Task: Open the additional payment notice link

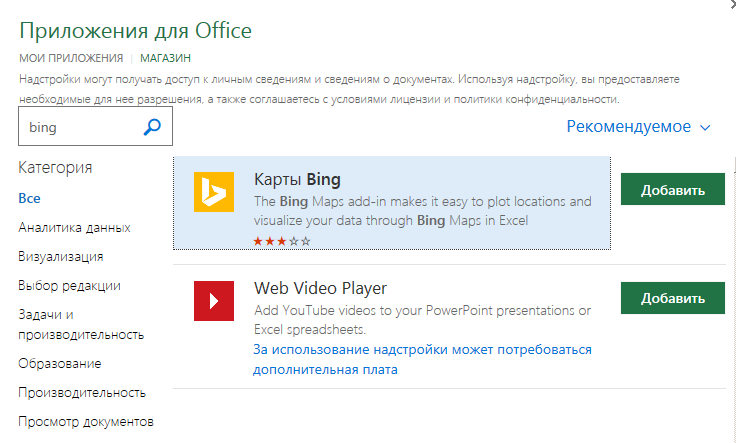Action: pyautogui.click(x=422, y=359)
